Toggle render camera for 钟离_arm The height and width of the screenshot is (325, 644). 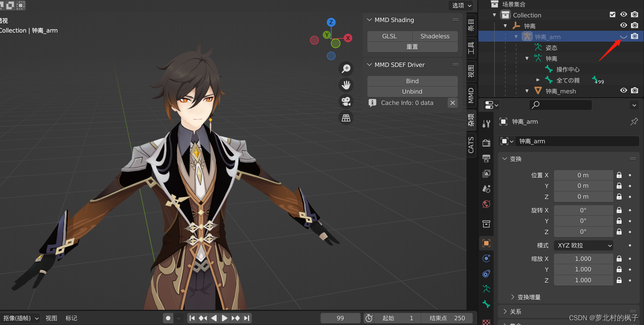[635, 36]
